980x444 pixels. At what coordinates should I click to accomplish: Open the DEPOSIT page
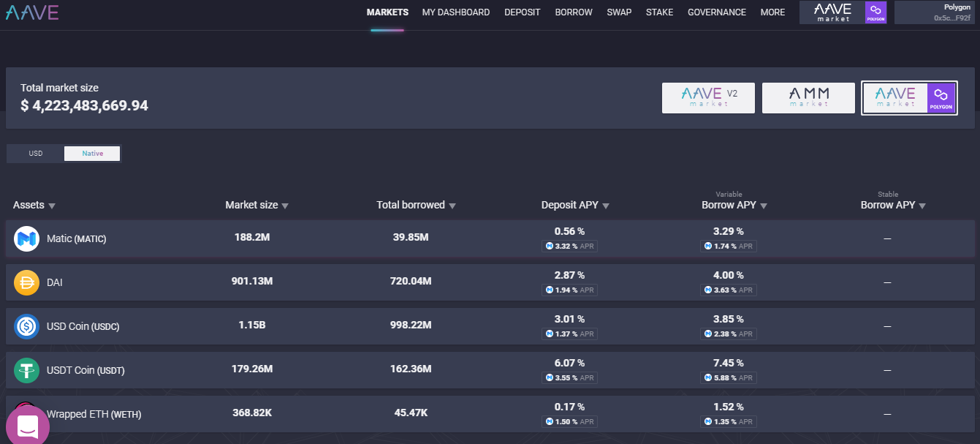(x=523, y=12)
